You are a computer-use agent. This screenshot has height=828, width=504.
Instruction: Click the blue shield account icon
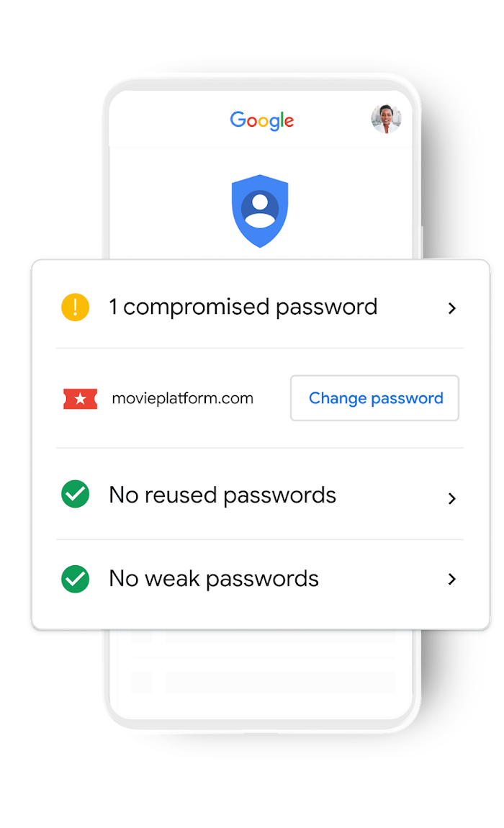click(x=260, y=211)
